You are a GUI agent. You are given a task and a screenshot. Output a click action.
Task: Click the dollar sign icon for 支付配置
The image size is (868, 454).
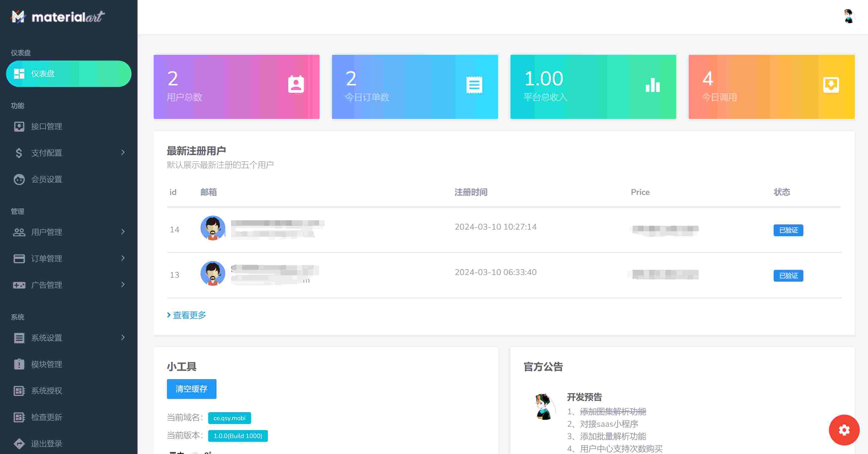pyautogui.click(x=19, y=153)
